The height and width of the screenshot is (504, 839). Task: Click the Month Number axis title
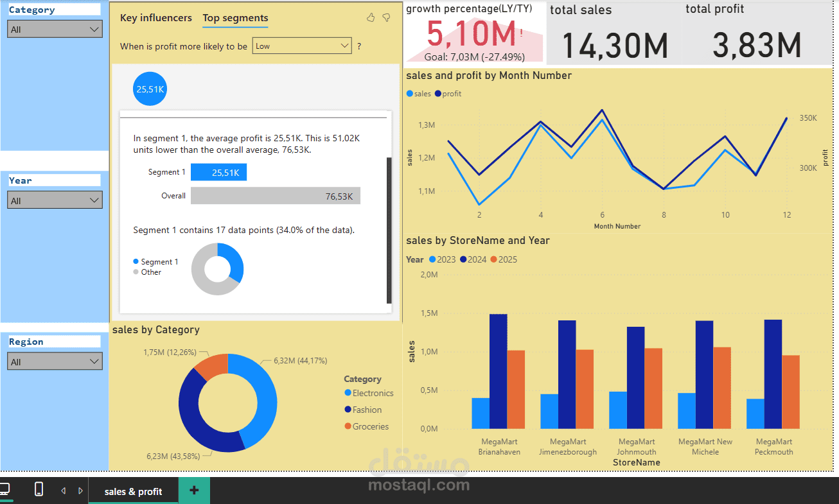[x=617, y=226]
